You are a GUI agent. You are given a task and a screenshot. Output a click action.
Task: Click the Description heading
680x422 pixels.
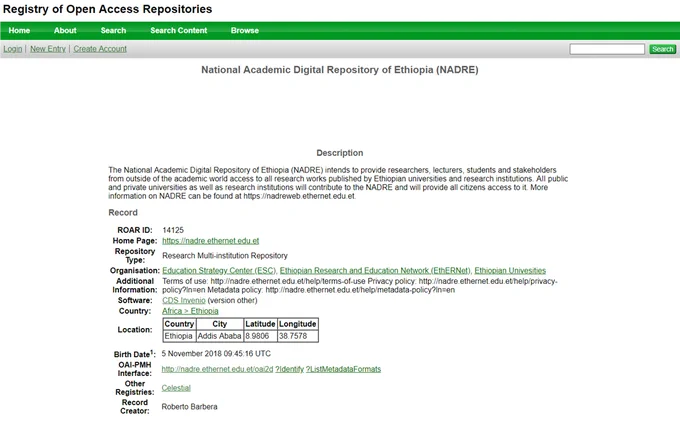340,153
